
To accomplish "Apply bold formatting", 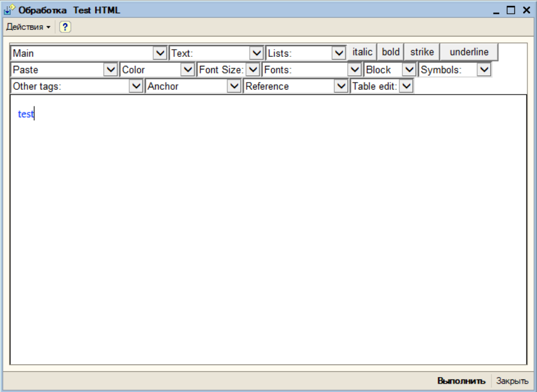I will (390, 52).
